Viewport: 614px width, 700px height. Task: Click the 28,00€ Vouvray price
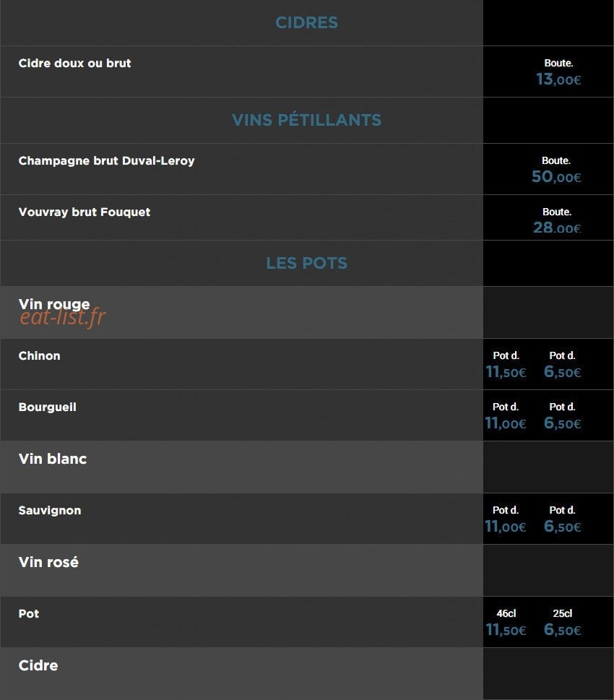pos(557,228)
